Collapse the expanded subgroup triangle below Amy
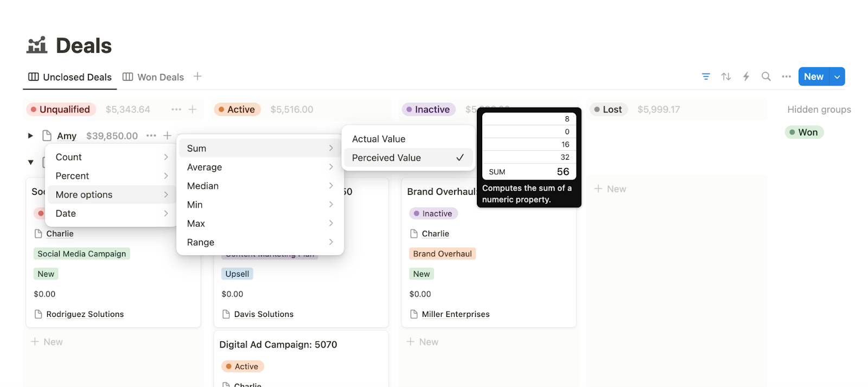Image resolution: width=868 pixels, height=387 pixels. tap(31, 162)
